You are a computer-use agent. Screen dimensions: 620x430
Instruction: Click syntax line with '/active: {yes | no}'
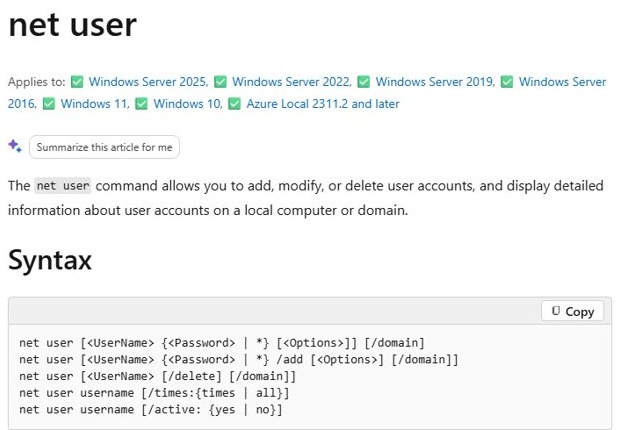(151, 409)
